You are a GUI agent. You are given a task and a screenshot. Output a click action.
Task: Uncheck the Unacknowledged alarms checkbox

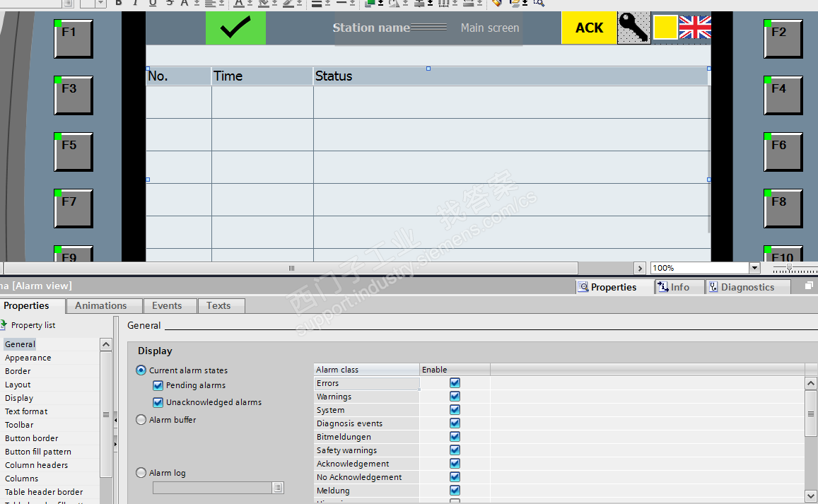click(158, 402)
